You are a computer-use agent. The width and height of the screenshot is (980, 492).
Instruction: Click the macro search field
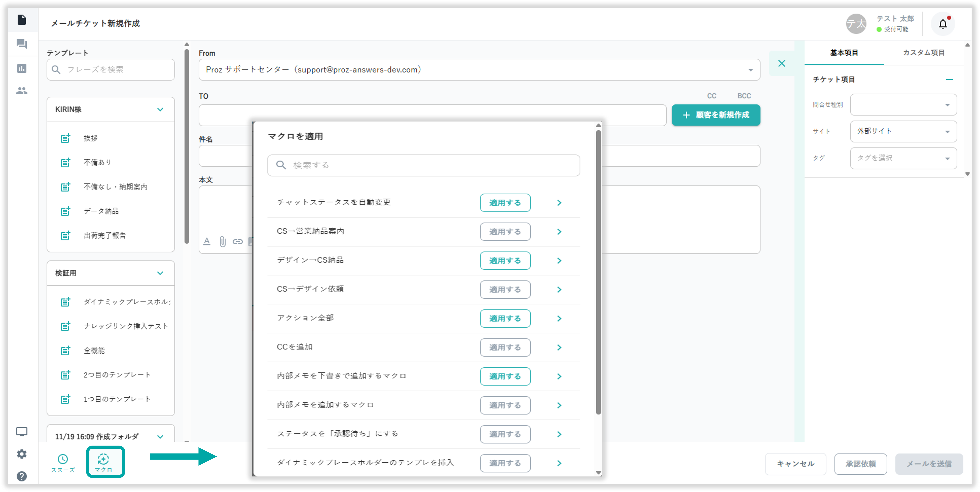pyautogui.click(x=423, y=165)
